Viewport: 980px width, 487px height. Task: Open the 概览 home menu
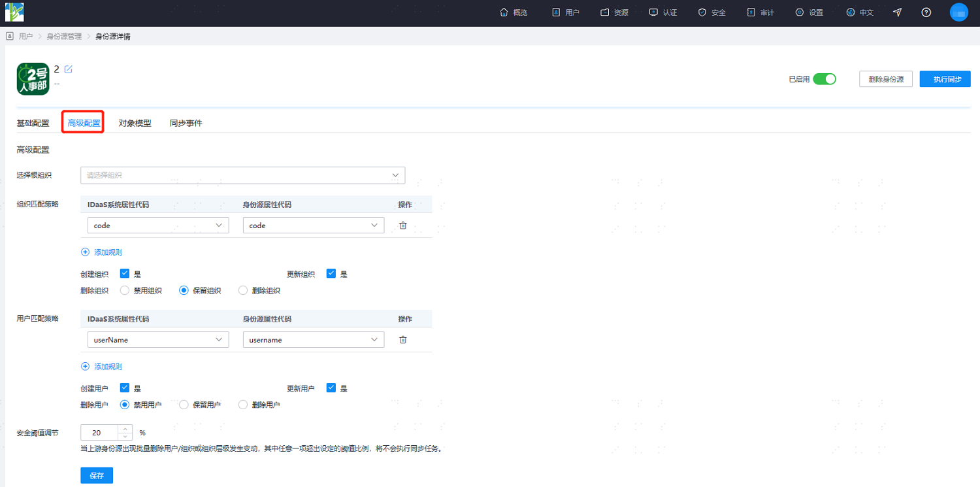click(x=514, y=12)
